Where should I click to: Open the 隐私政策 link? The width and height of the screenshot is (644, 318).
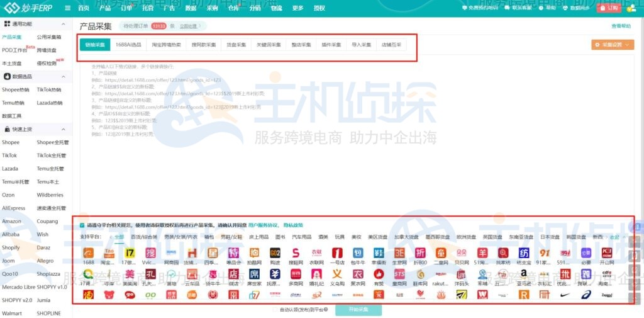[x=293, y=225]
